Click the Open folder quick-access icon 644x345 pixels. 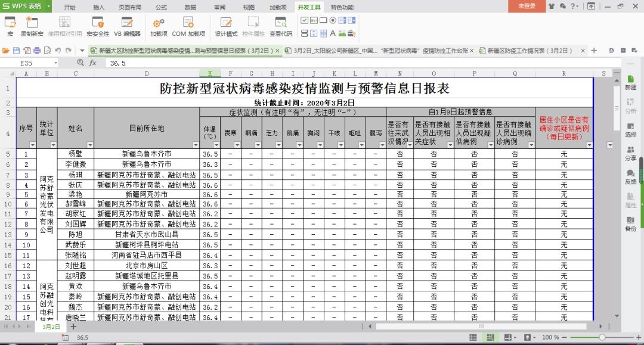coord(6,51)
